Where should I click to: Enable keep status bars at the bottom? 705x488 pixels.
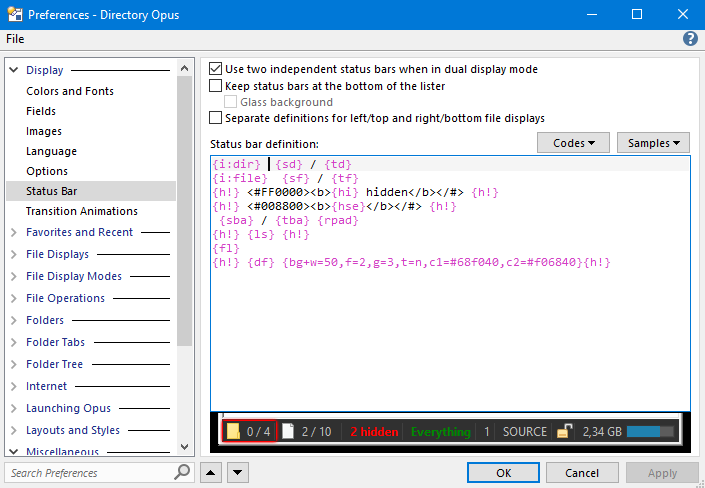pos(216,85)
